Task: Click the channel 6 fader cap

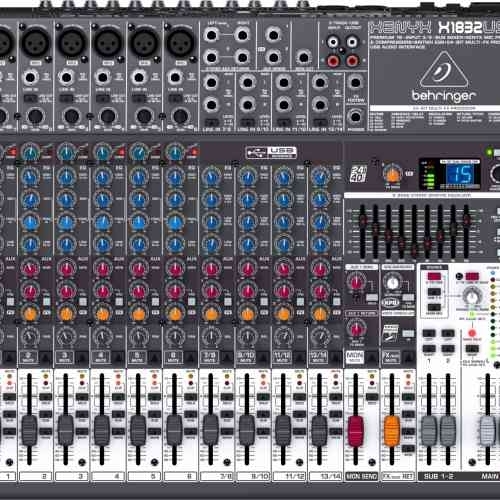Action: [x=174, y=431]
